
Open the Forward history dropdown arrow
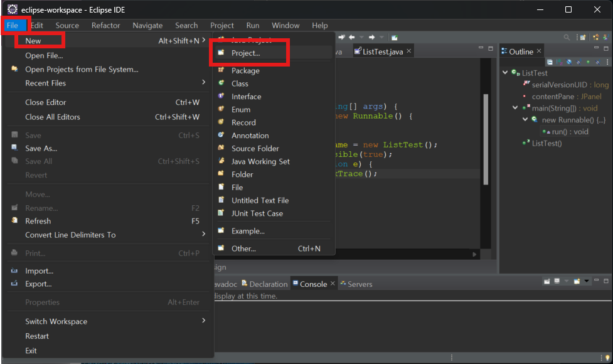[381, 37]
